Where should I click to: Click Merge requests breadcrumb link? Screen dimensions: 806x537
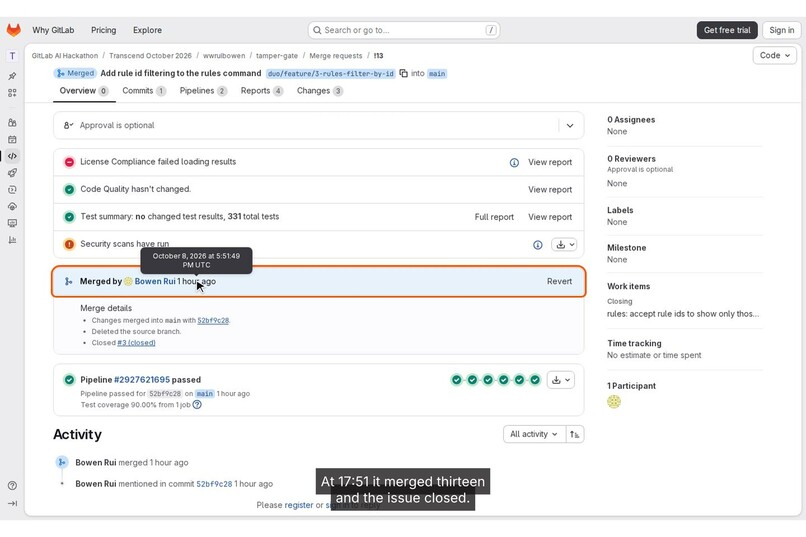click(336, 55)
